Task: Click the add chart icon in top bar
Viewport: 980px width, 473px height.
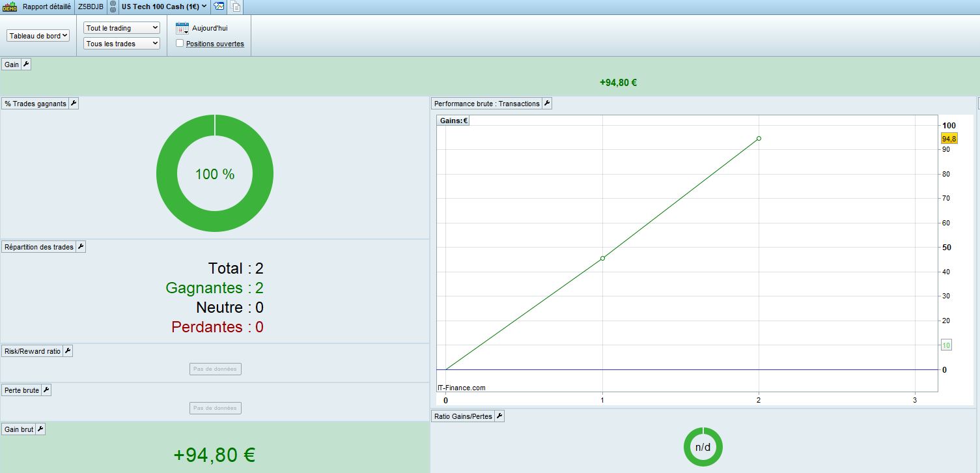Action: tap(219, 7)
